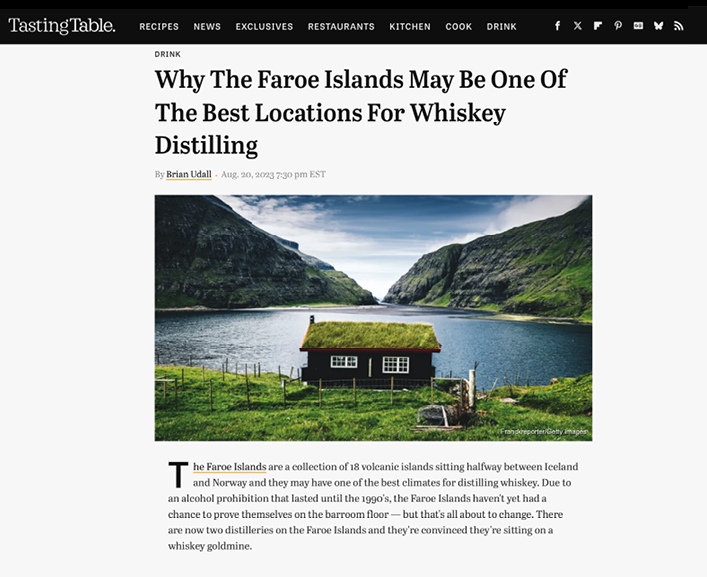Open the RSS feed icon

click(x=679, y=26)
